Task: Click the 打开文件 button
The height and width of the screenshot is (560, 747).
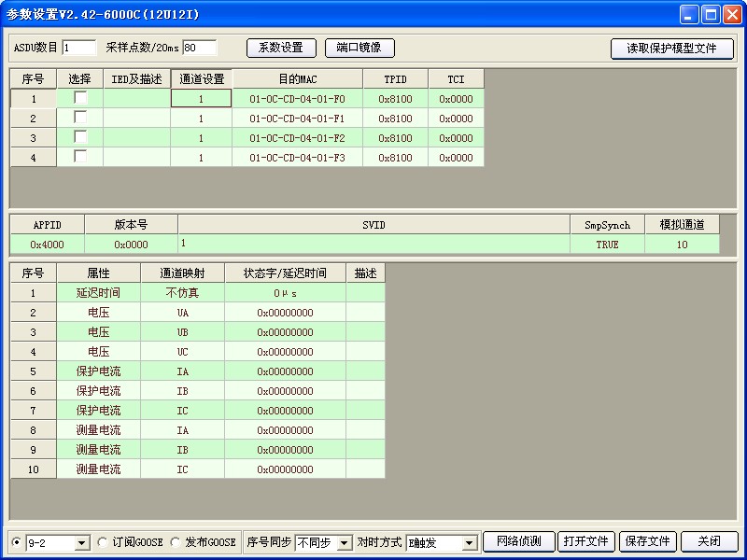Action: click(586, 541)
